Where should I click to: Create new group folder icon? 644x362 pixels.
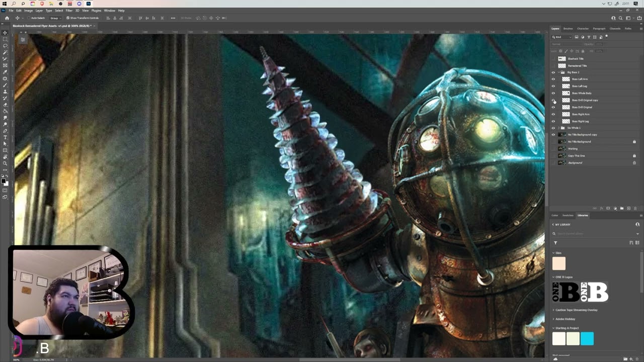(x=621, y=208)
